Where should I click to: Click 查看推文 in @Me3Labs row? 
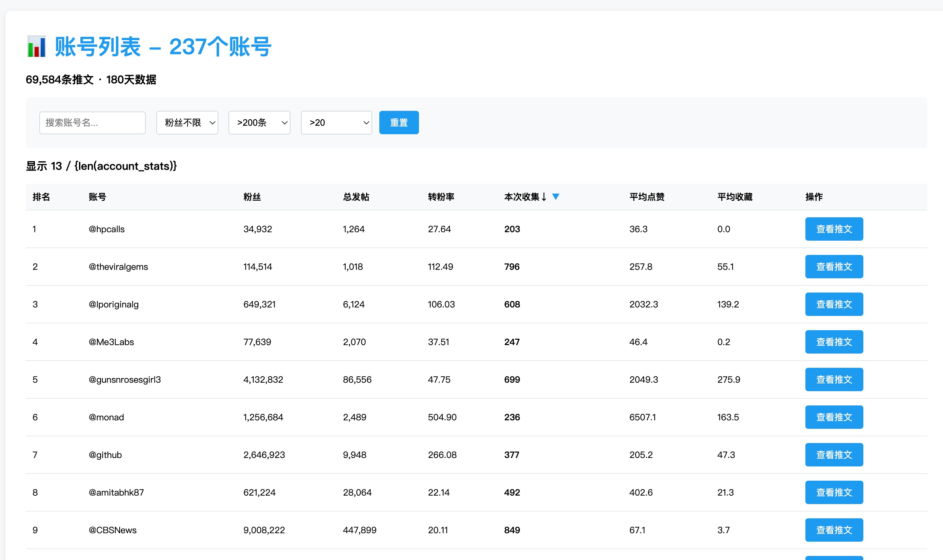tap(834, 342)
